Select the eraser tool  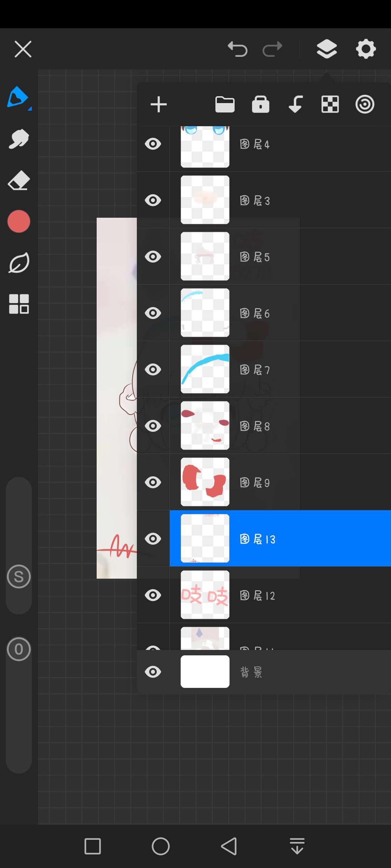[18, 180]
